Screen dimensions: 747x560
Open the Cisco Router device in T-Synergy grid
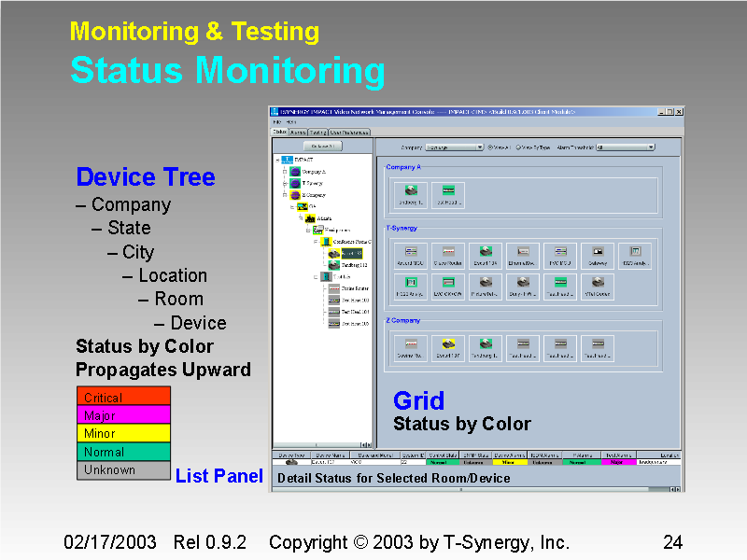(448, 250)
